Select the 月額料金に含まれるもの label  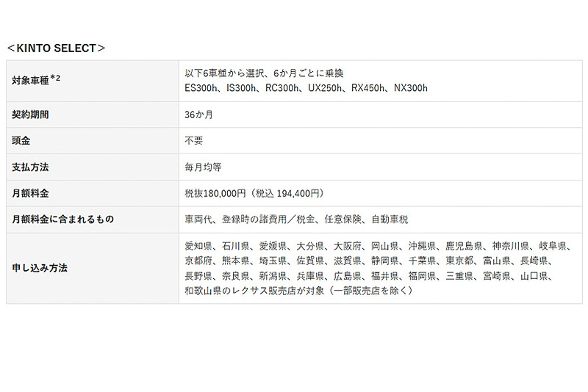tap(62, 219)
